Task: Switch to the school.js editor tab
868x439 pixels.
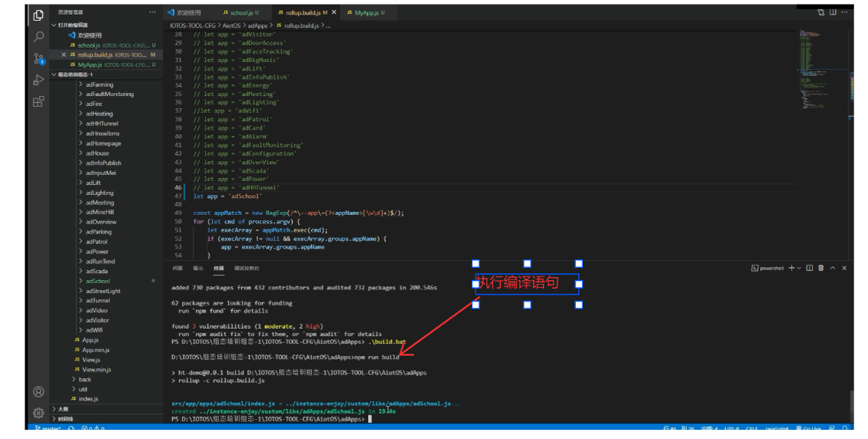Action: click(242, 13)
